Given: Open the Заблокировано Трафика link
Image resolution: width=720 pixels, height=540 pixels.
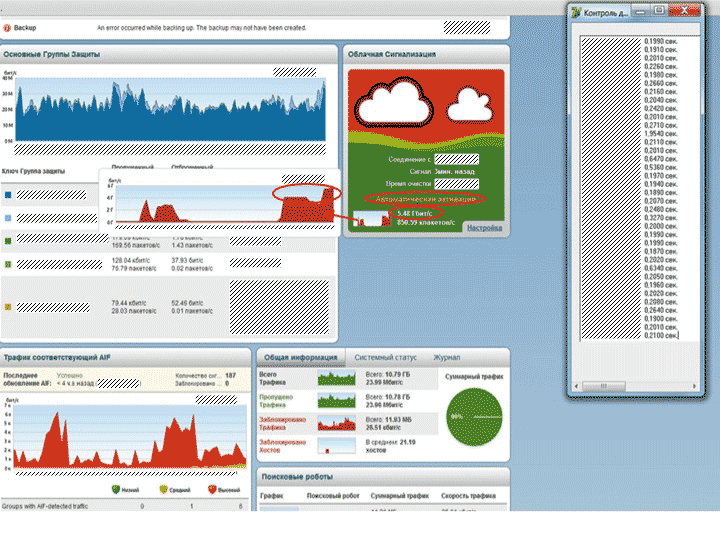Looking at the screenshot, I should (282, 423).
